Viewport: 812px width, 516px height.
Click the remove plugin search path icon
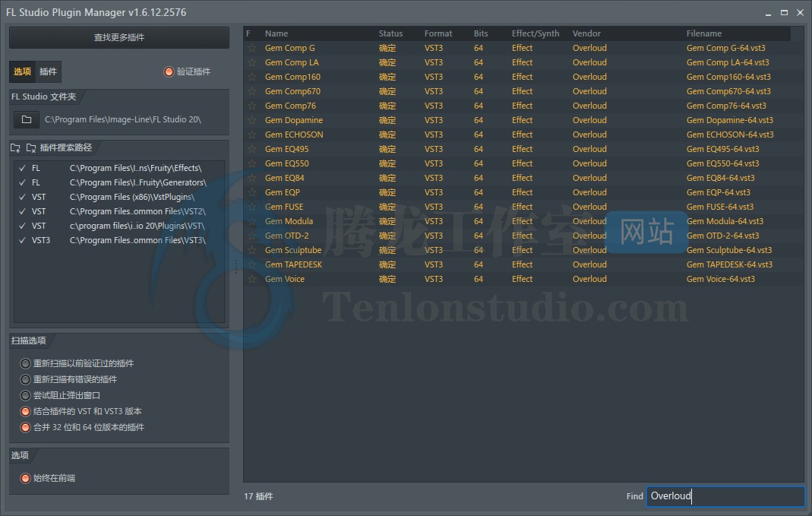[31, 147]
